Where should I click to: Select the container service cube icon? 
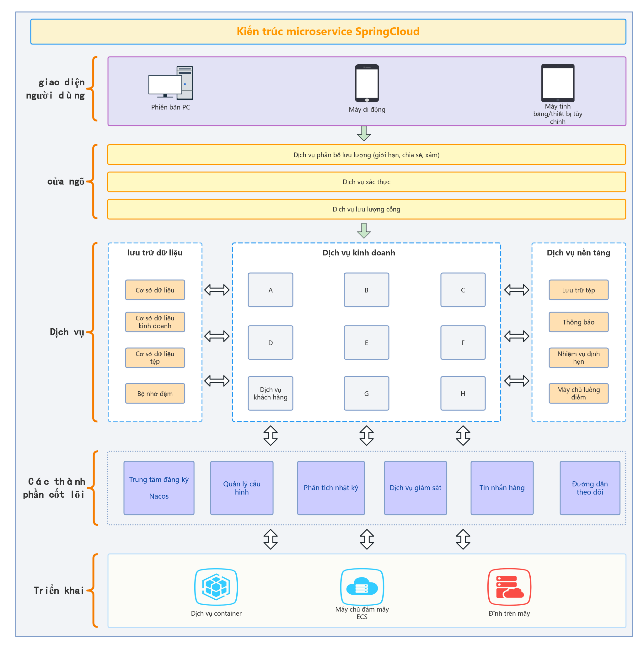click(x=216, y=586)
